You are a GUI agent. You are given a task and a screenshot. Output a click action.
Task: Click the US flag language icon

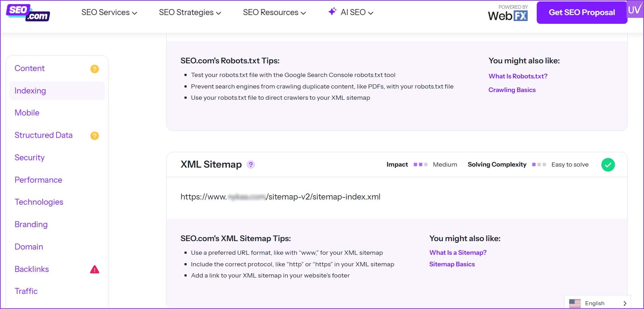(575, 303)
